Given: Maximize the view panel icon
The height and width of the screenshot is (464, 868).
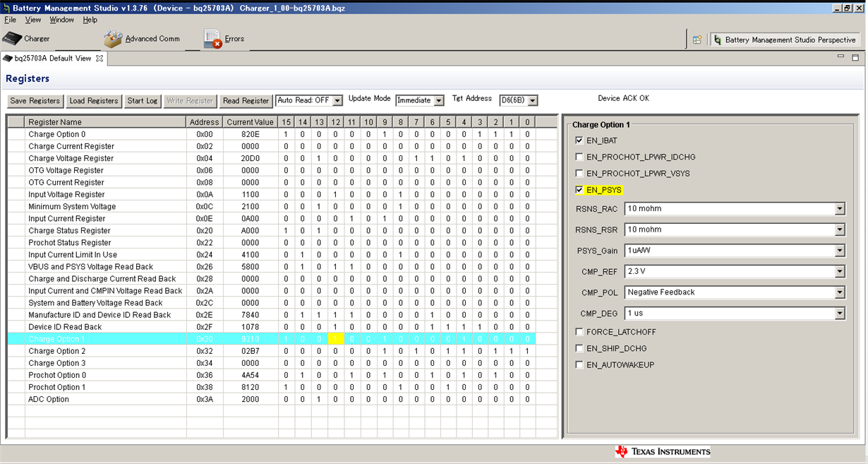Looking at the screenshot, I should 855,57.
